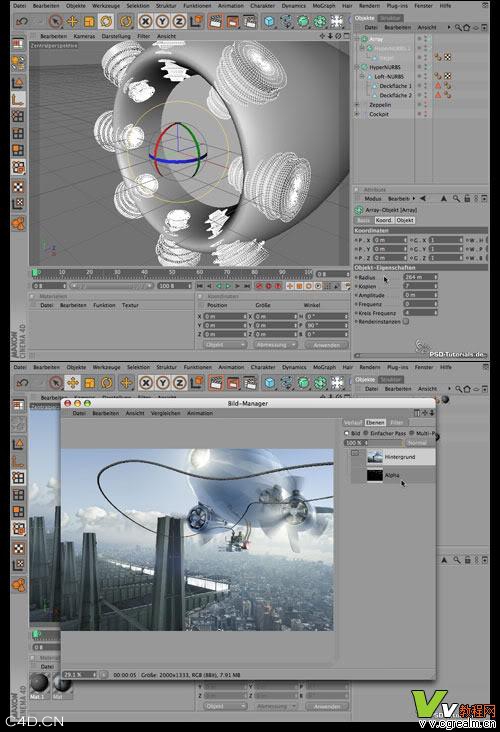The width and height of the screenshot is (500, 732).
Task: Open the Objekt tab of the Array object
Action: pos(405,220)
